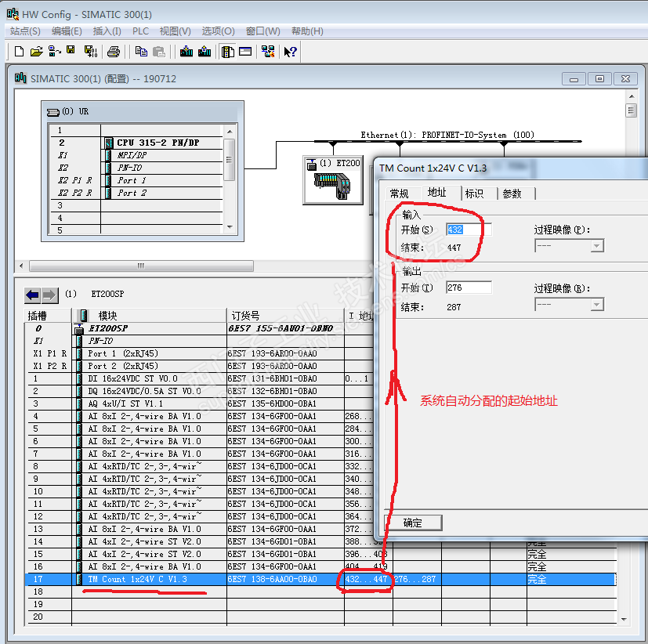Open the 窗口(W) menu
The image size is (648, 644).
262,31
